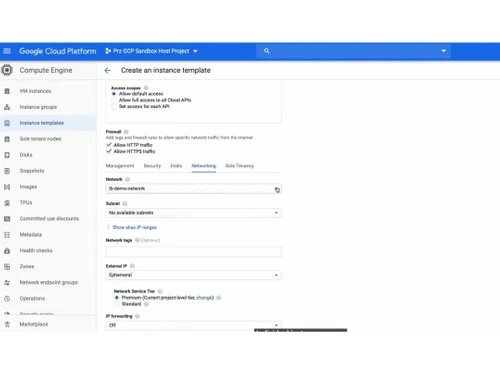Open Instance groups in sidebar
The image size is (500, 375).
[x=38, y=107]
